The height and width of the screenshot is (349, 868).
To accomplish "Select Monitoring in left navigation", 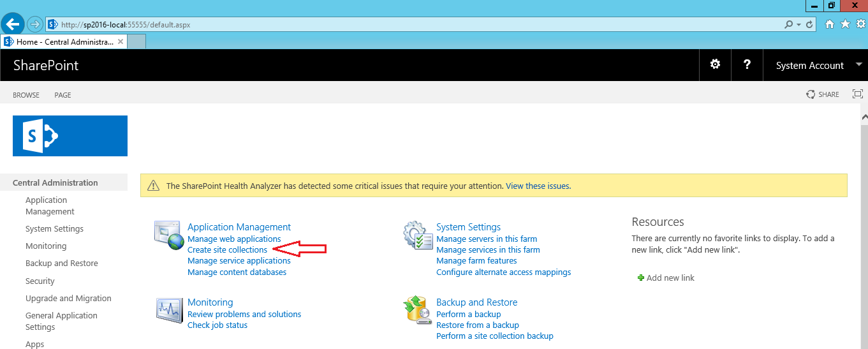I will click(x=46, y=246).
